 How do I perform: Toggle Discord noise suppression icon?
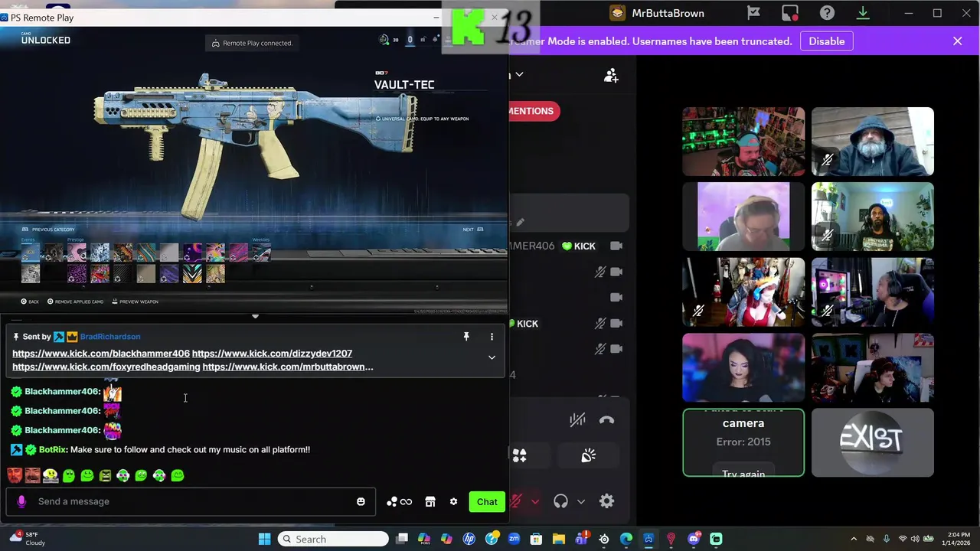click(x=577, y=419)
